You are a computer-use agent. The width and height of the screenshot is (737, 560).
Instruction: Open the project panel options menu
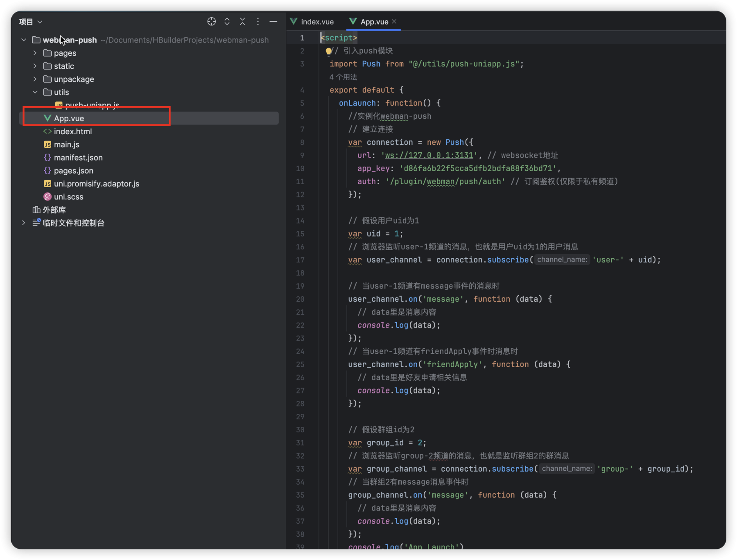pos(258,22)
